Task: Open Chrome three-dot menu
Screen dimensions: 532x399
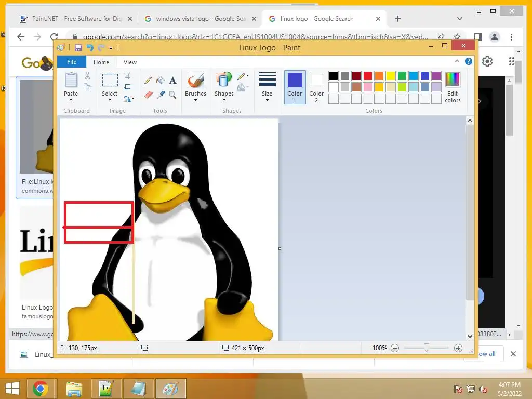Action: coord(511,37)
